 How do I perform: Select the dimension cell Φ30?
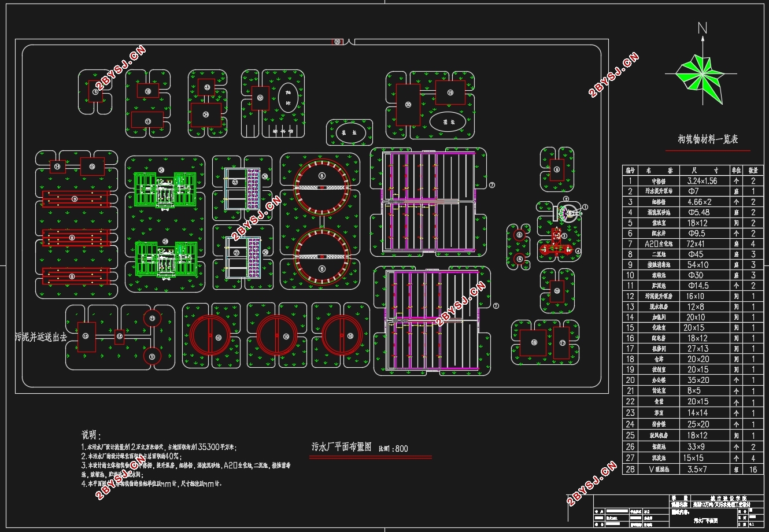click(x=696, y=275)
